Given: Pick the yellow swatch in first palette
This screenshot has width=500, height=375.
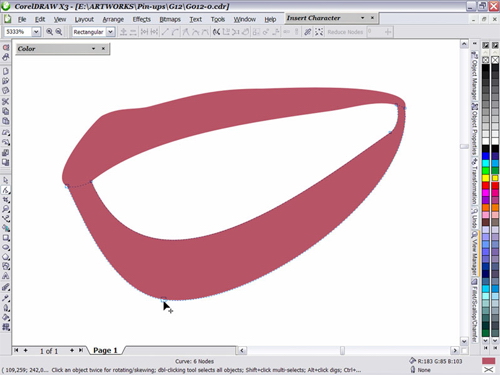Looking at the screenshot, I should tap(486, 178).
